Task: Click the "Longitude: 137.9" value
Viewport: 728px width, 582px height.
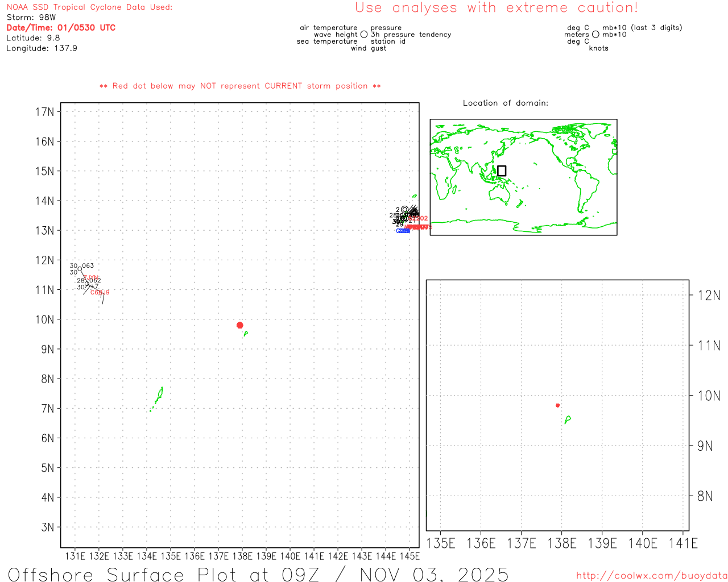Action: 42,48
